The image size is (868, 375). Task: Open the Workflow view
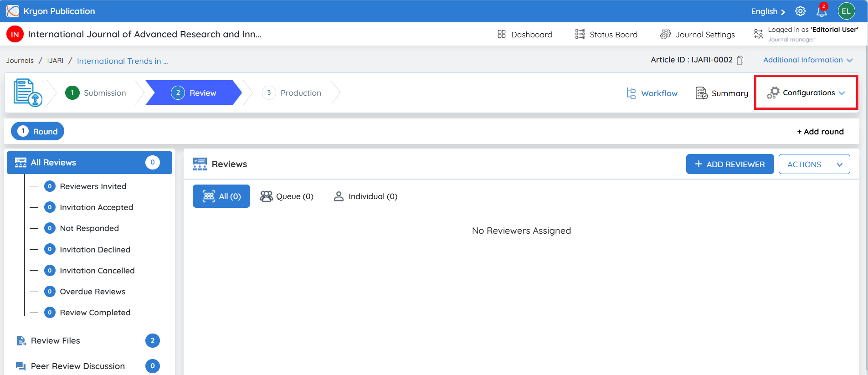tap(652, 93)
